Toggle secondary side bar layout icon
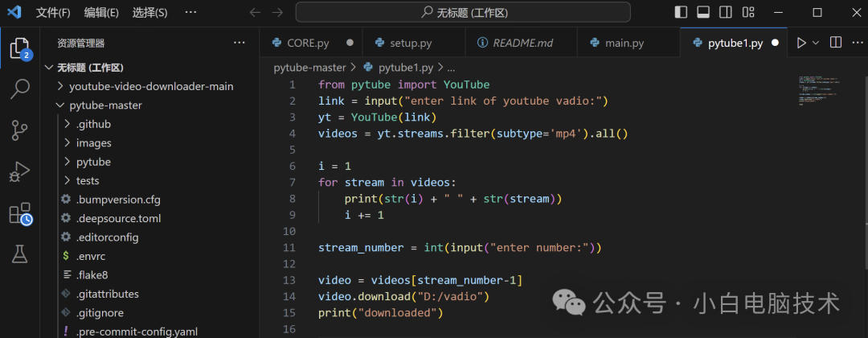The image size is (868, 338). click(x=726, y=12)
